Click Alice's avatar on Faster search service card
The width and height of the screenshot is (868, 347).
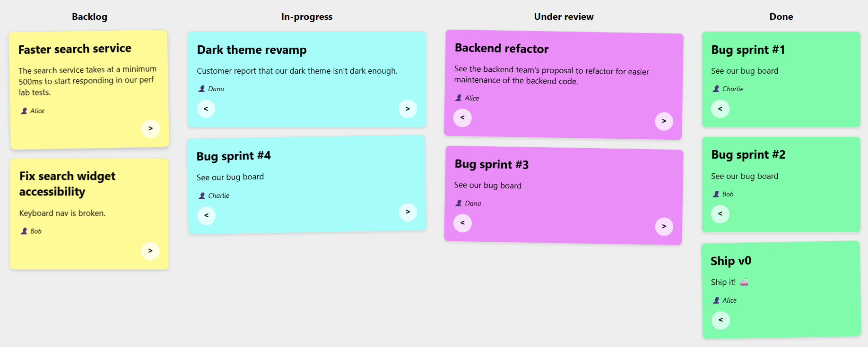point(24,110)
